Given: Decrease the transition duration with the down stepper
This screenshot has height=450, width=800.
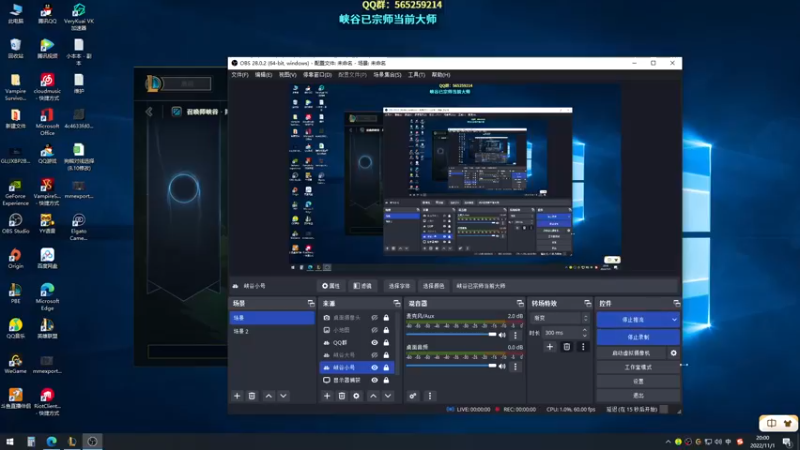Looking at the screenshot, I should (x=585, y=335).
